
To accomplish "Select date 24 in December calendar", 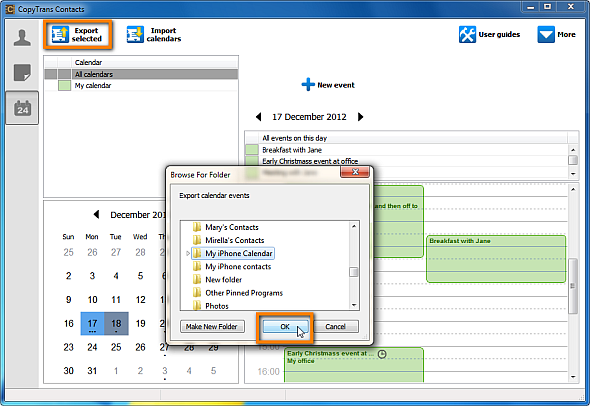I will tap(93, 347).
